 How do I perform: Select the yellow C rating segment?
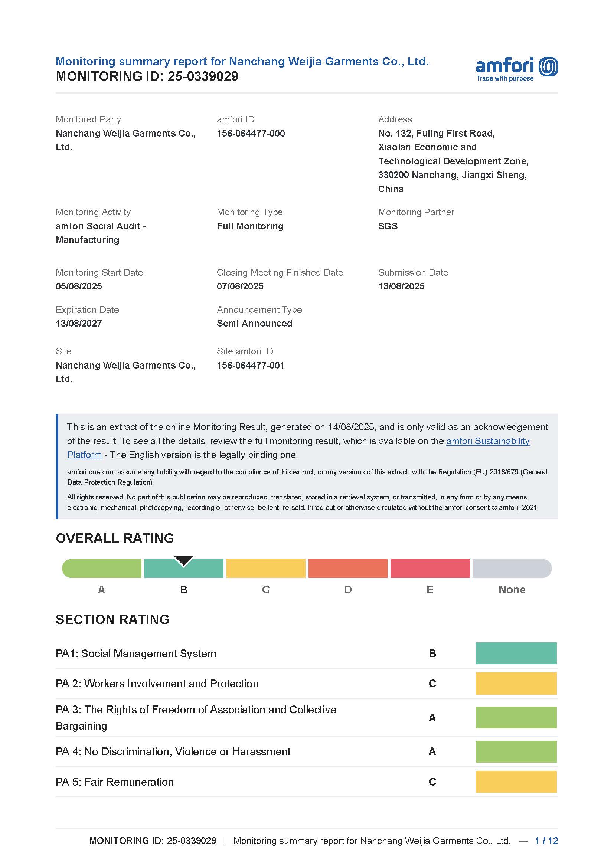(x=266, y=568)
